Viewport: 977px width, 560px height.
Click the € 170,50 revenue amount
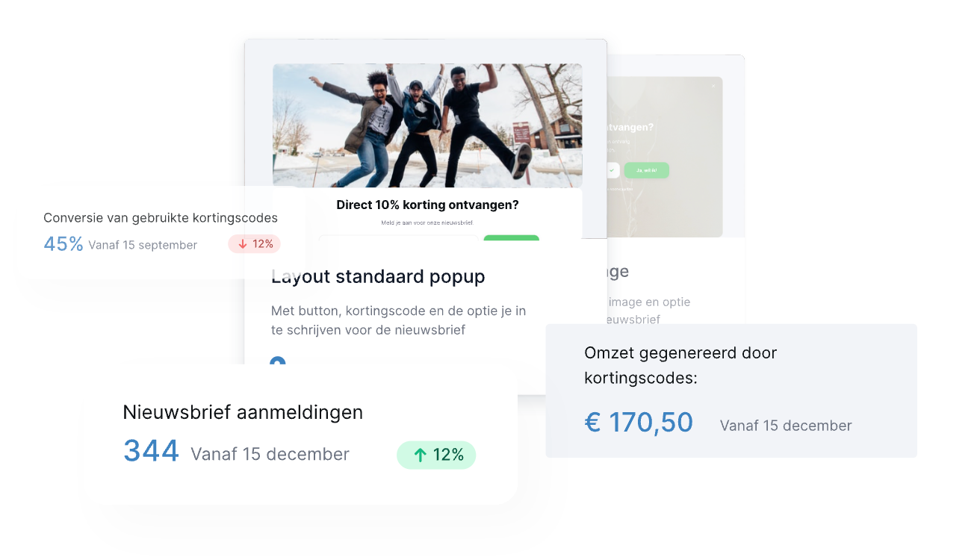tap(639, 423)
